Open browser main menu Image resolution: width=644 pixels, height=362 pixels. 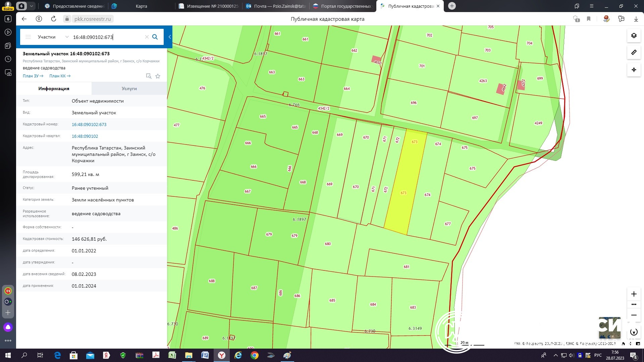(592, 6)
